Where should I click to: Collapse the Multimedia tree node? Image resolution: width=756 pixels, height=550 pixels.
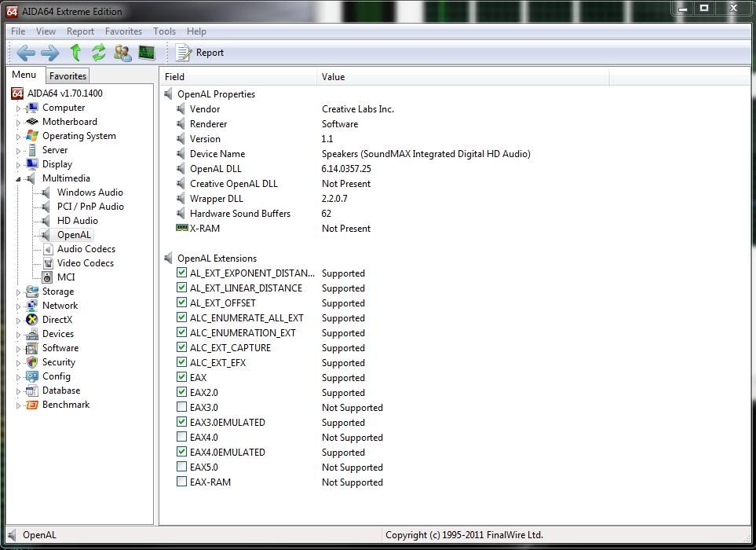click(x=18, y=179)
